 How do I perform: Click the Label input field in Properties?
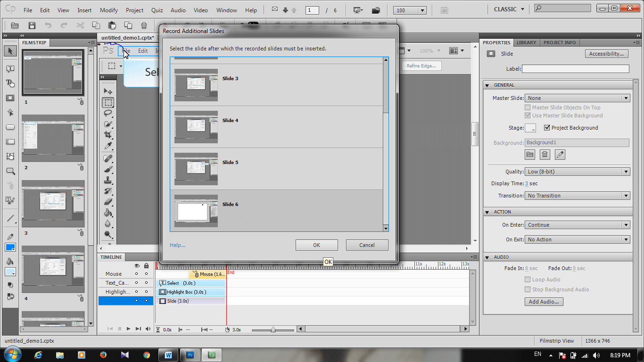tap(575, 69)
